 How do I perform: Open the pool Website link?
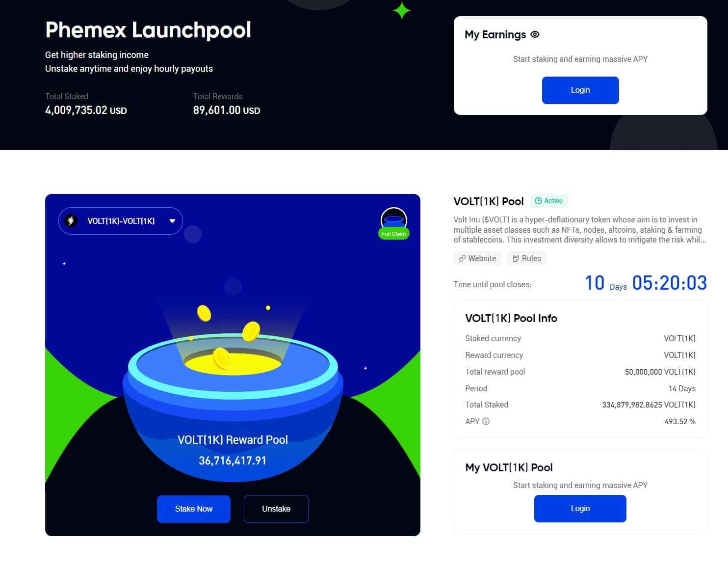pos(477,258)
